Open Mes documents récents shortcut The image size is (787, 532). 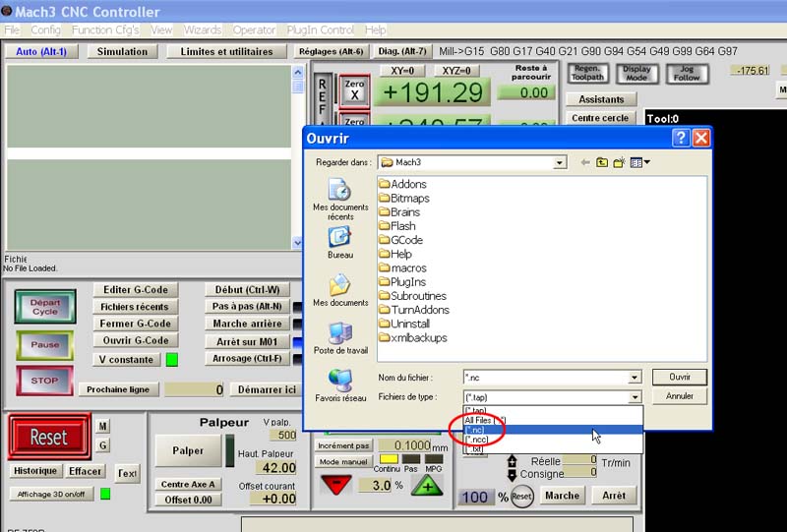pyautogui.click(x=340, y=200)
